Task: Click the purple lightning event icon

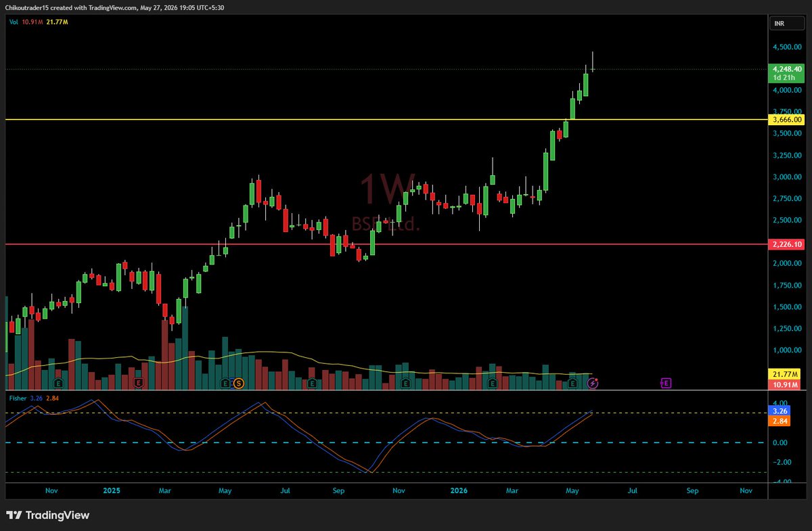Action: pyautogui.click(x=593, y=384)
